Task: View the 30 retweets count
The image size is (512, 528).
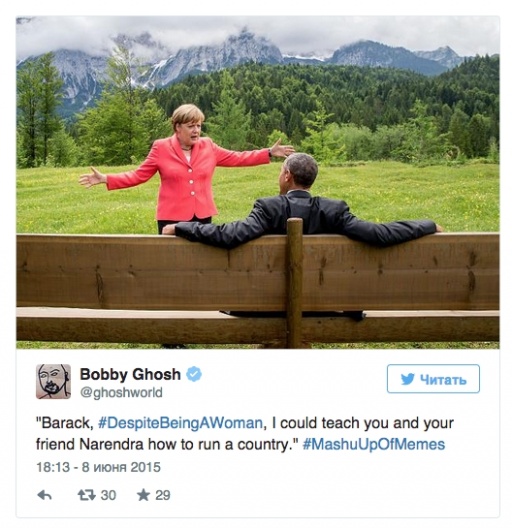Action: pyautogui.click(x=108, y=495)
